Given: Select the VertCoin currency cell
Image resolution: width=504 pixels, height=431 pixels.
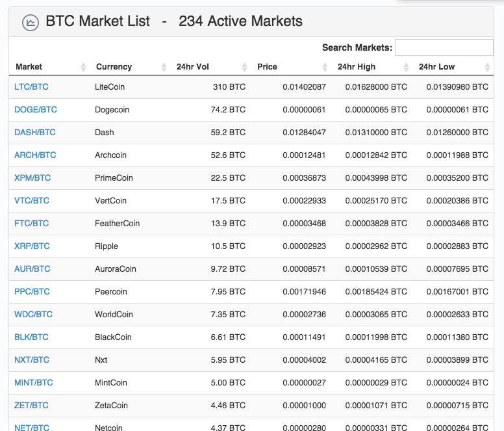Looking at the screenshot, I should pyautogui.click(x=110, y=201).
